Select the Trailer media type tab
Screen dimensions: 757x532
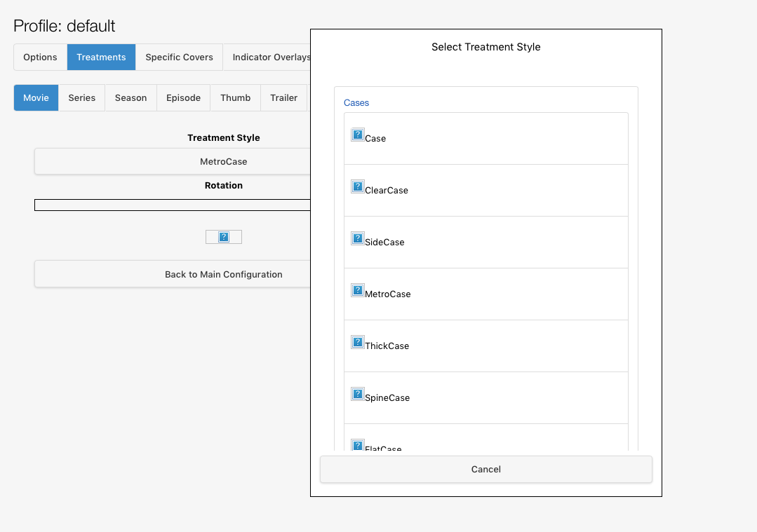(283, 98)
